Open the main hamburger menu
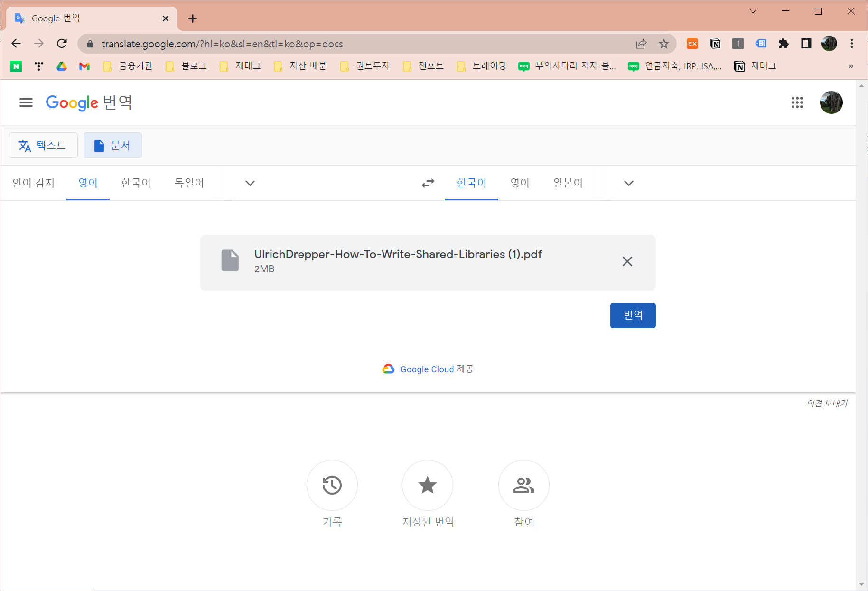Image resolution: width=868 pixels, height=591 pixels. tap(26, 102)
